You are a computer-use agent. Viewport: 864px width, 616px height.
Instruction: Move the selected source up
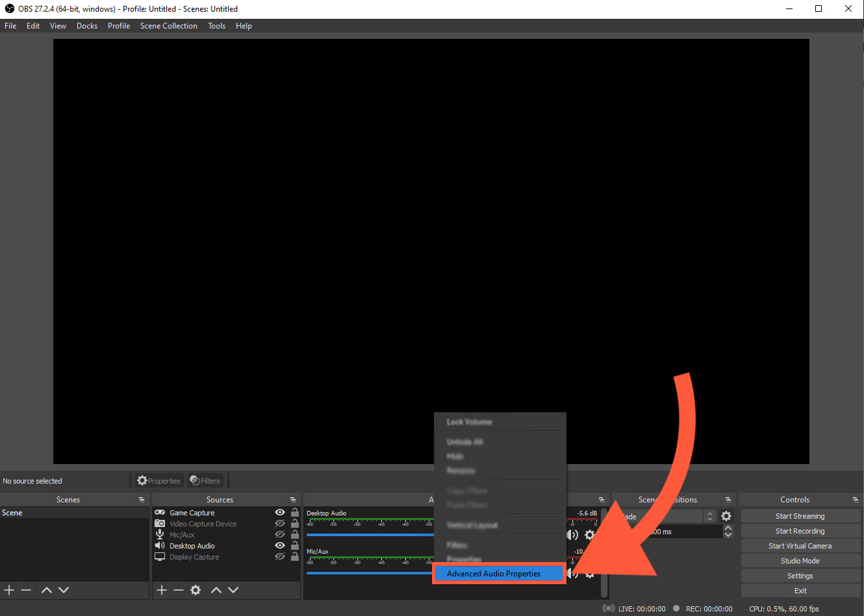pyautogui.click(x=216, y=590)
